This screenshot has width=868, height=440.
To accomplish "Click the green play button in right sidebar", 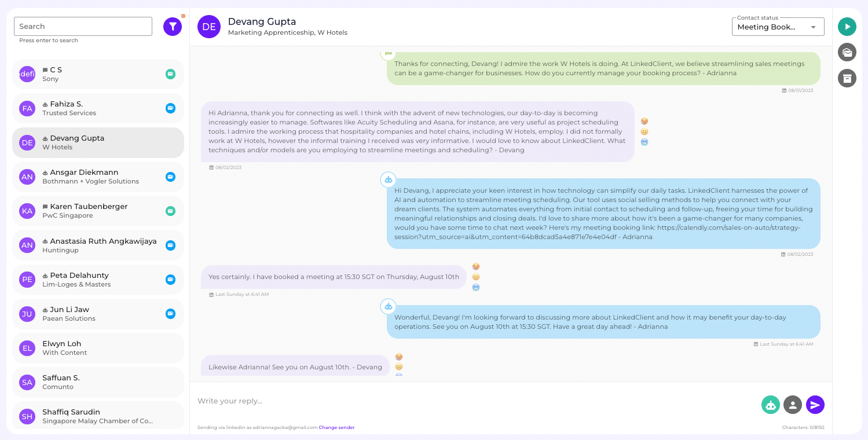I will point(847,27).
